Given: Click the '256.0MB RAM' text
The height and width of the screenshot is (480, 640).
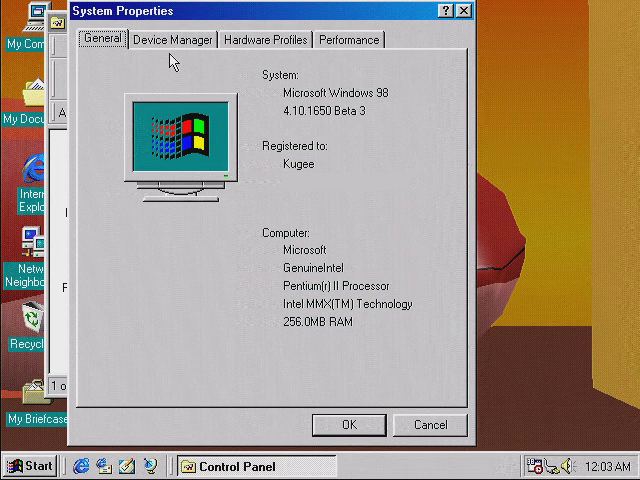Looking at the screenshot, I should (x=318, y=322).
